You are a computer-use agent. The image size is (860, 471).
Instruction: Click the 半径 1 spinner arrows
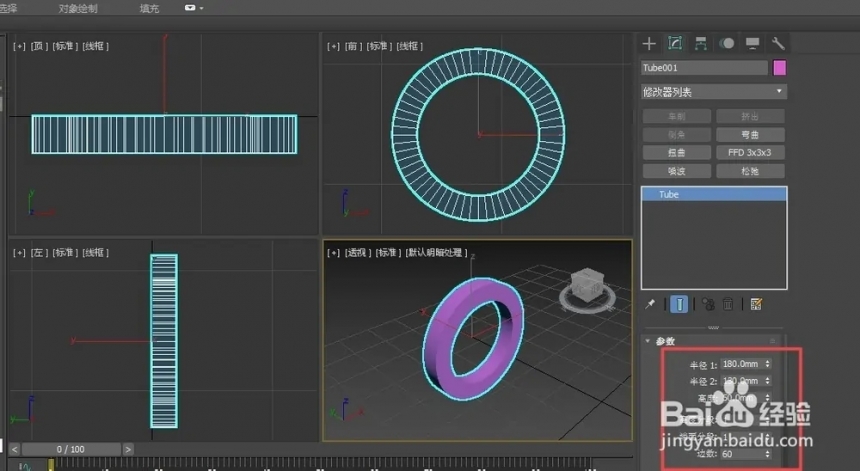click(x=767, y=364)
